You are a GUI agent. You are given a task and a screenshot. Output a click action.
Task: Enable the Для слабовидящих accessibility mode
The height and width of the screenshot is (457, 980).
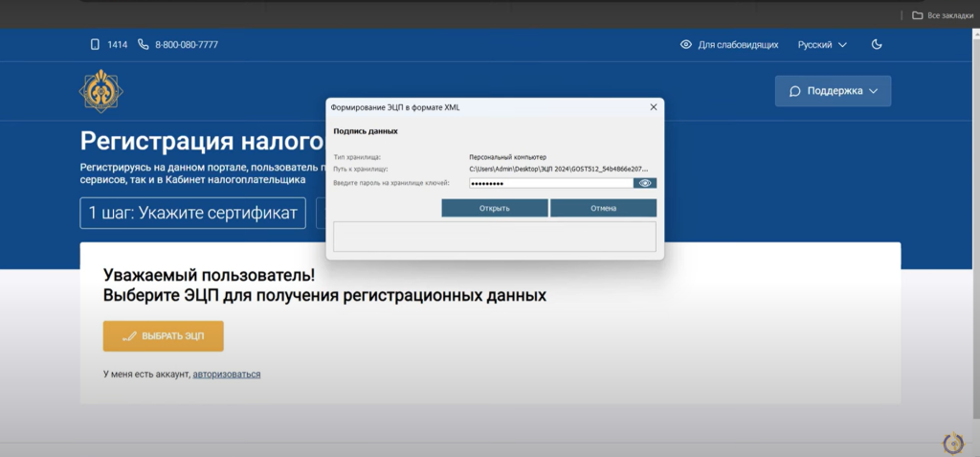coord(729,45)
